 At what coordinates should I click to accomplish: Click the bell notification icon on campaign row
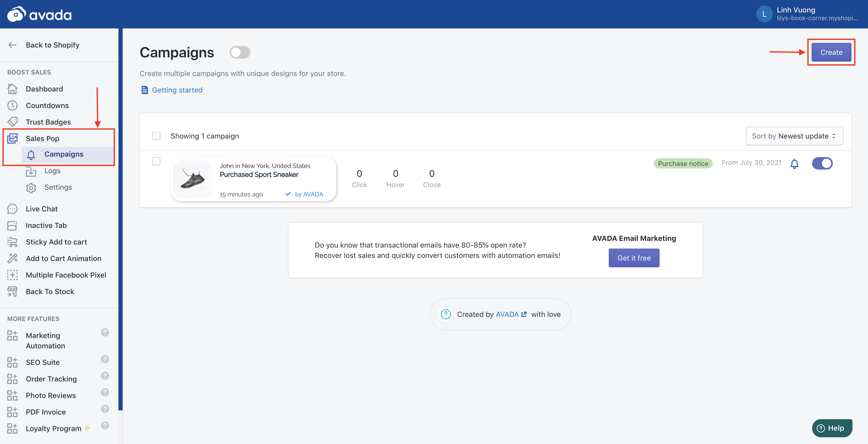click(794, 164)
